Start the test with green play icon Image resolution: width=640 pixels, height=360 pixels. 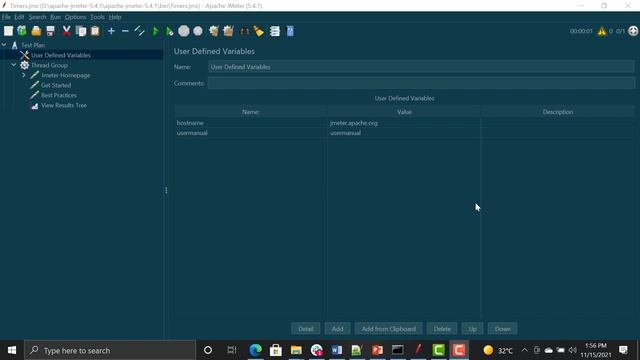156,31
